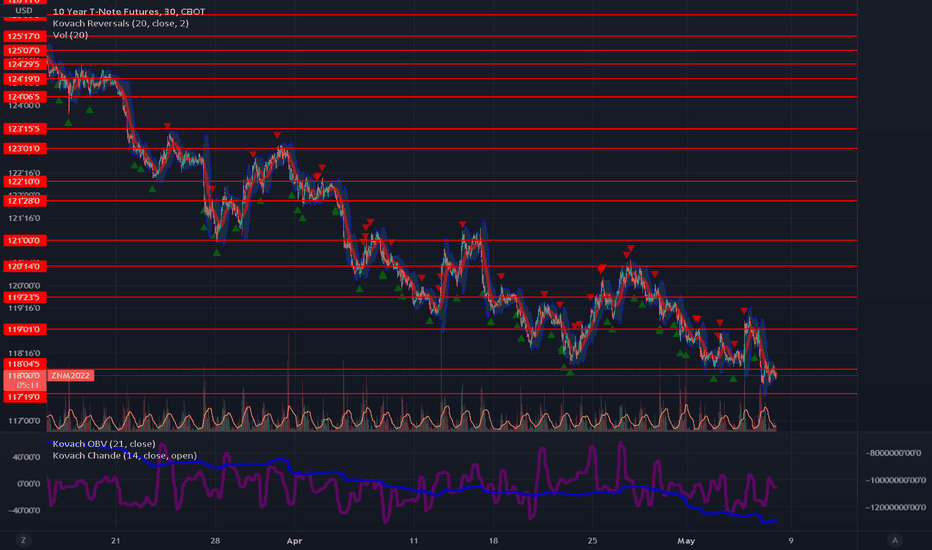Screen dimensions: 932x550
Task: Open the USD currency selector
Action: click(24, 10)
